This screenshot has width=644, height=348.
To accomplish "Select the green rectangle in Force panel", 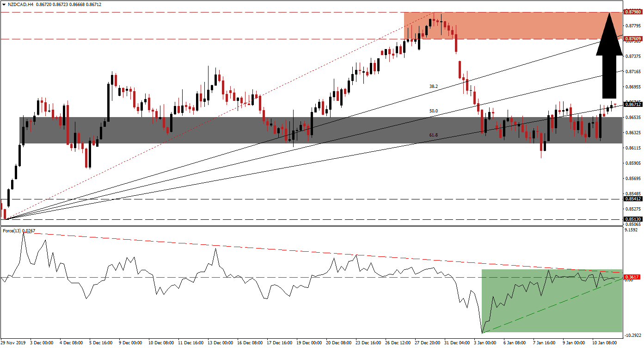I will coord(550,301).
